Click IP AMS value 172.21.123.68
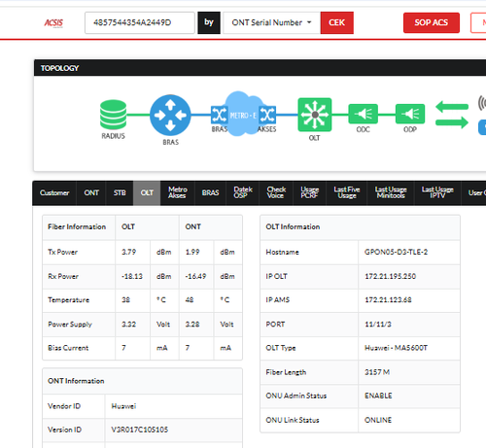This screenshot has height=448, width=486. [x=388, y=300]
